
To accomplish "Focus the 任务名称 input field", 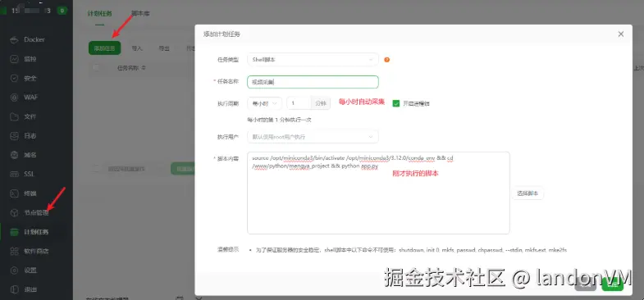I will tap(313, 82).
